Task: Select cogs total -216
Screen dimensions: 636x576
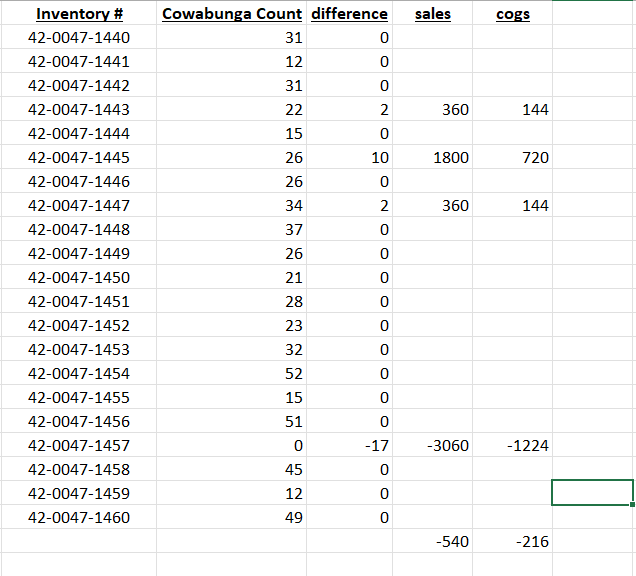Action: pos(512,541)
